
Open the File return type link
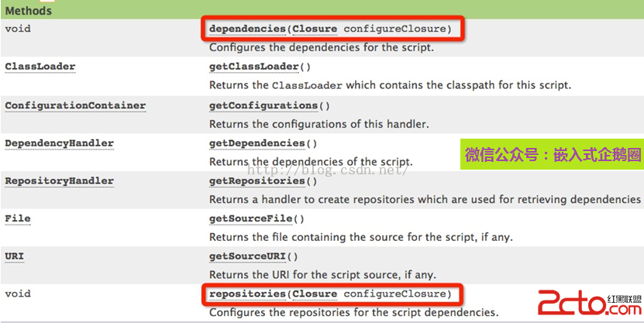pyautogui.click(x=18, y=218)
